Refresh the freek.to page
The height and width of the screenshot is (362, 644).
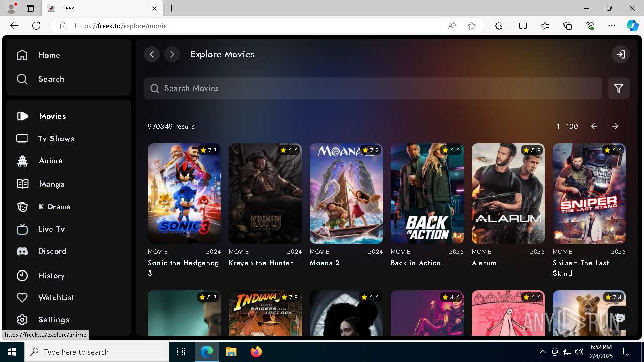(x=36, y=26)
